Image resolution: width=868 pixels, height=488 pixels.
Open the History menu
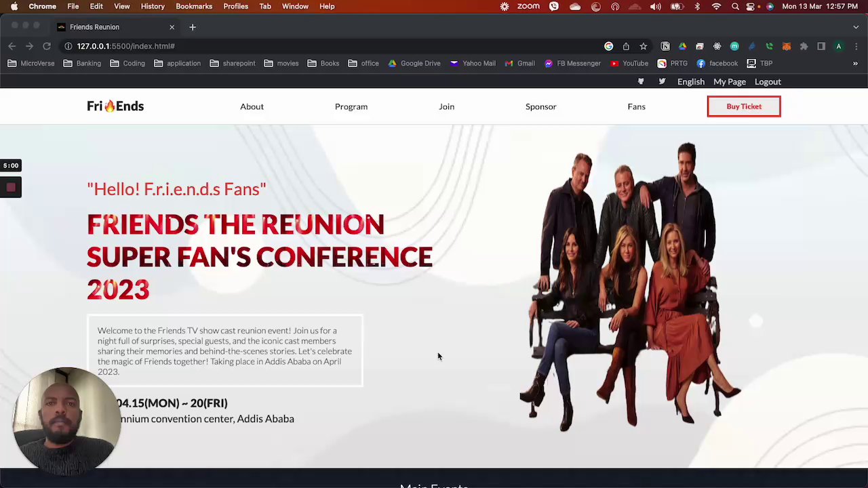tap(153, 6)
